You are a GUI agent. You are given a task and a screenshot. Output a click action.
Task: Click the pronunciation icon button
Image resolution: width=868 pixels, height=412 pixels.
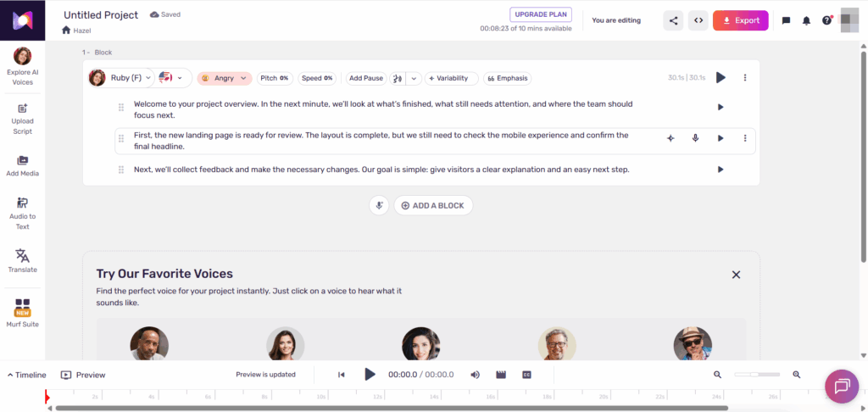point(398,78)
